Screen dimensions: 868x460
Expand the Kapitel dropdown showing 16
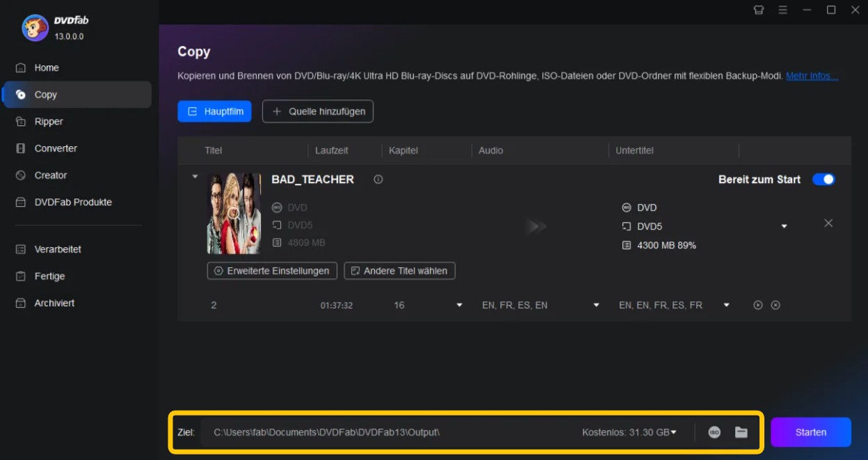[x=460, y=306]
